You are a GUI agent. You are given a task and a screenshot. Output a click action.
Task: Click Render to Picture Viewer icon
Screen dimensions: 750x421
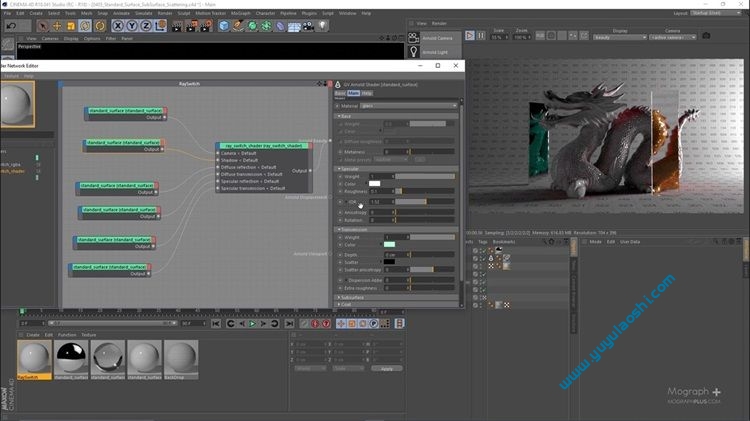tap(191, 26)
